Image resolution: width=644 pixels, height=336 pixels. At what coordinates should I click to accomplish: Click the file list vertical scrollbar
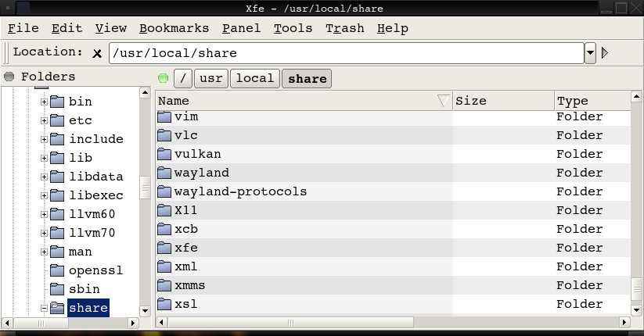pos(636,203)
